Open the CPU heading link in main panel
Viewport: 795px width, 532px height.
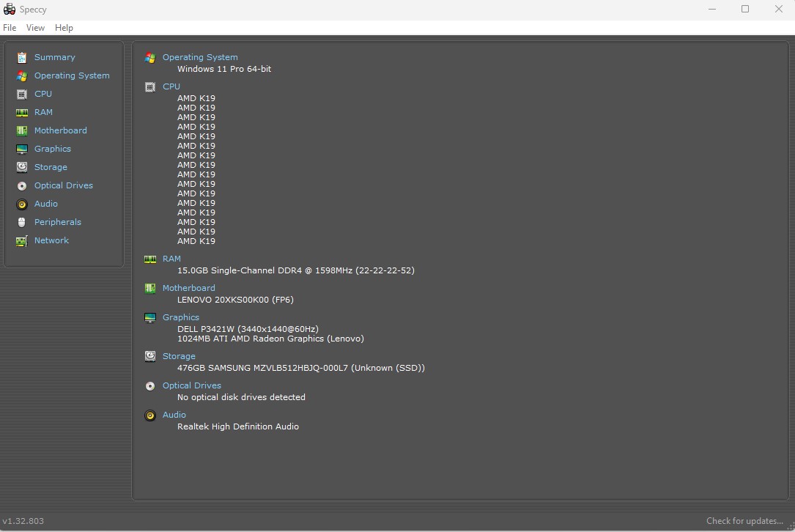tap(171, 86)
